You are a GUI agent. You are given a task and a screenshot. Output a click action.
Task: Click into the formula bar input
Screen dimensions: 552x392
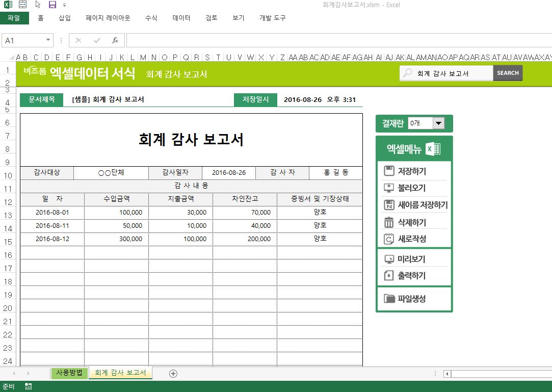click(x=339, y=40)
